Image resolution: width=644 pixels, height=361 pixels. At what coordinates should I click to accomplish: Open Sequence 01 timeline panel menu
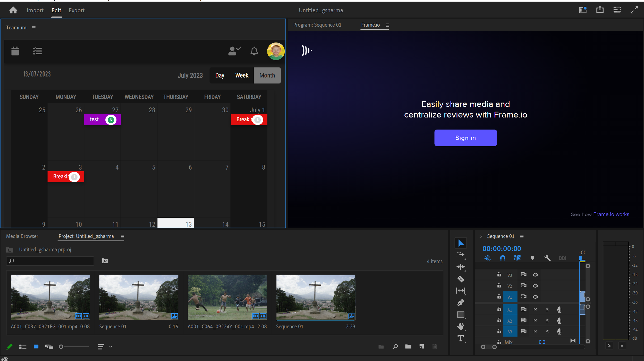(x=522, y=237)
